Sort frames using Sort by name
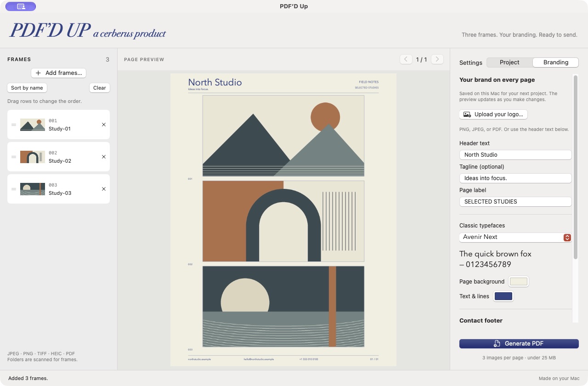This screenshot has height=386, width=588. tap(27, 88)
